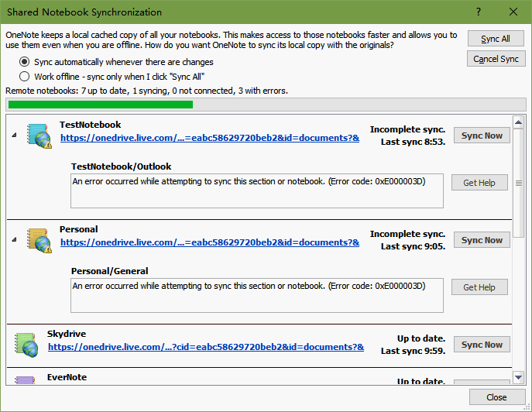Screen dimensions: 532x412
Task: Click the Last sync 9:05 status text
Action: tap(413, 246)
